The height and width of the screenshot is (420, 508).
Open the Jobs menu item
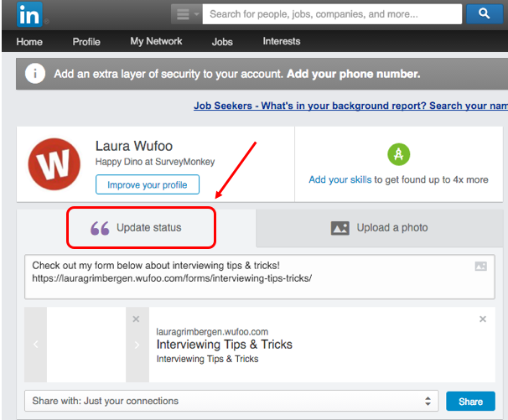[222, 41]
